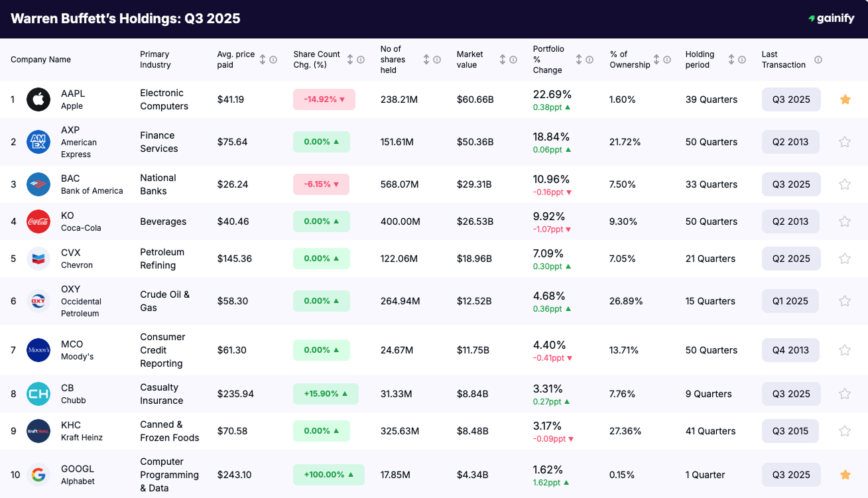Sort the Holding period column
This screenshot has width=868, height=498.
733,59
